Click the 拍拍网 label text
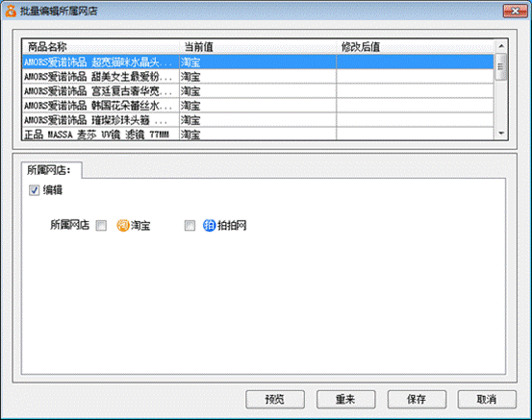 pos(232,226)
